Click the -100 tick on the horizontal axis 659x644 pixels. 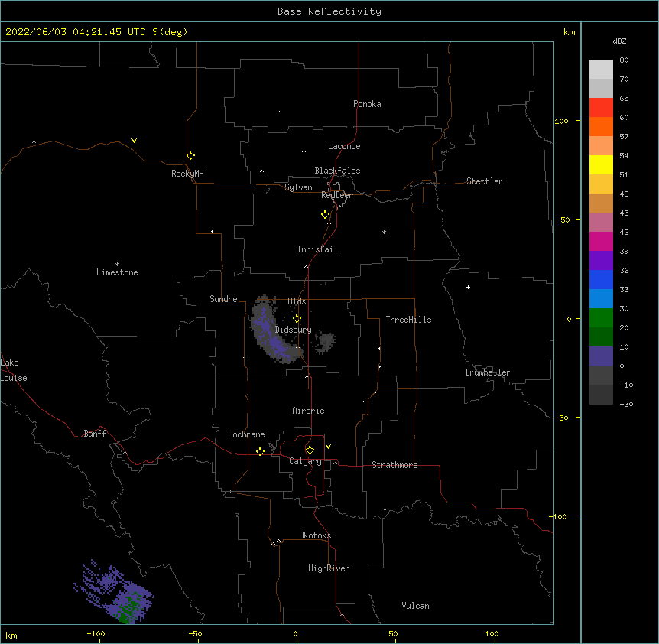pyautogui.click(x=96, y=633)
